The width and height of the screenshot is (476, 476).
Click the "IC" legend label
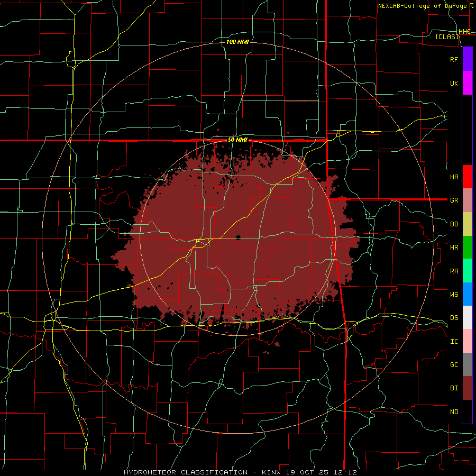point(454,341)
